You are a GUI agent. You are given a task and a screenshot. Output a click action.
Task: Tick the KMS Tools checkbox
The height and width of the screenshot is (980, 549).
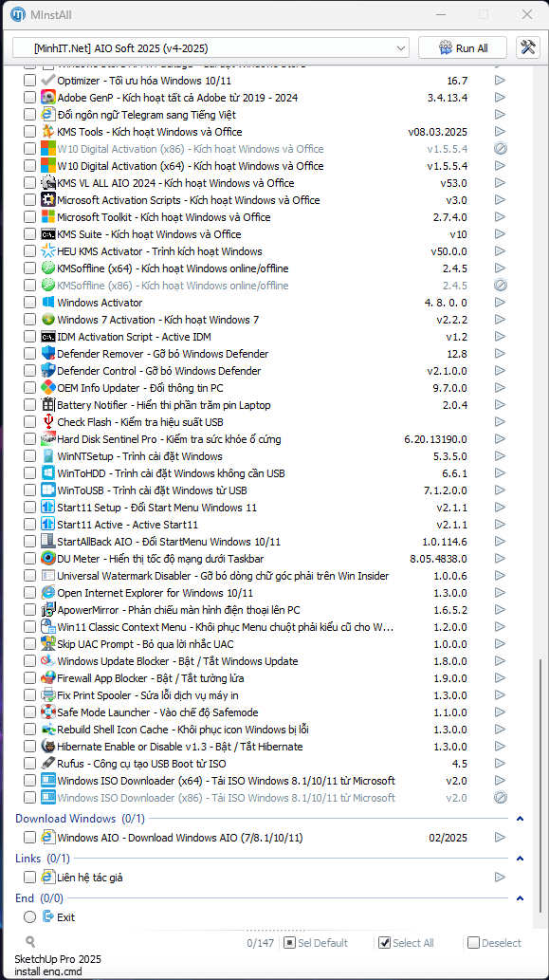(x=29, y=132)
